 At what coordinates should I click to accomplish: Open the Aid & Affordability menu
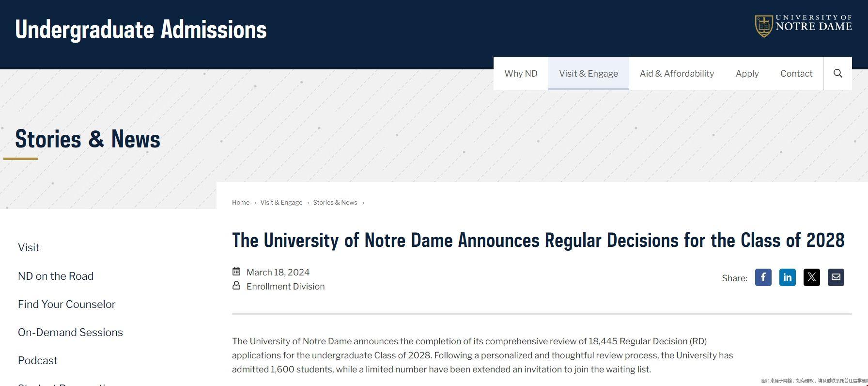point(677,73)
